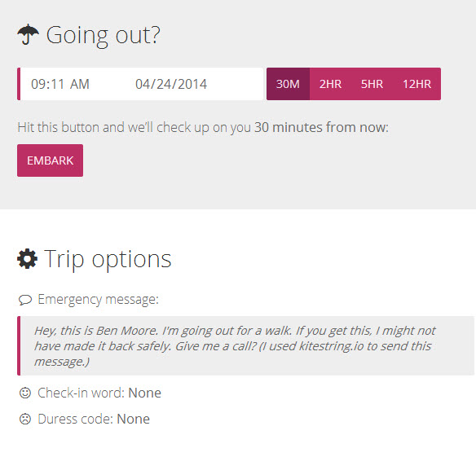Click the Emergency message label
Image resolution: width=476 pixels, height=457 pixels.
coord(98,300)
